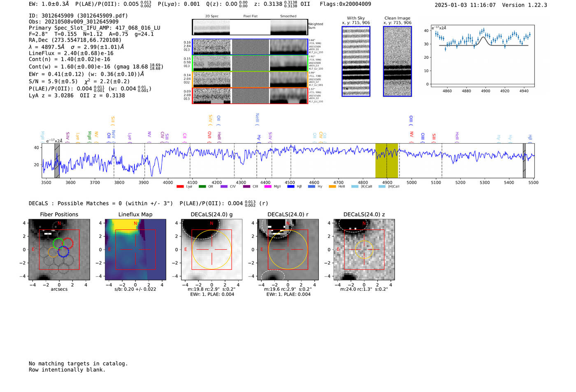Click LineFlux = 2.40(±0.68)e-16 value
Viewport: 576px width, 392px height.
click(71, 53)
